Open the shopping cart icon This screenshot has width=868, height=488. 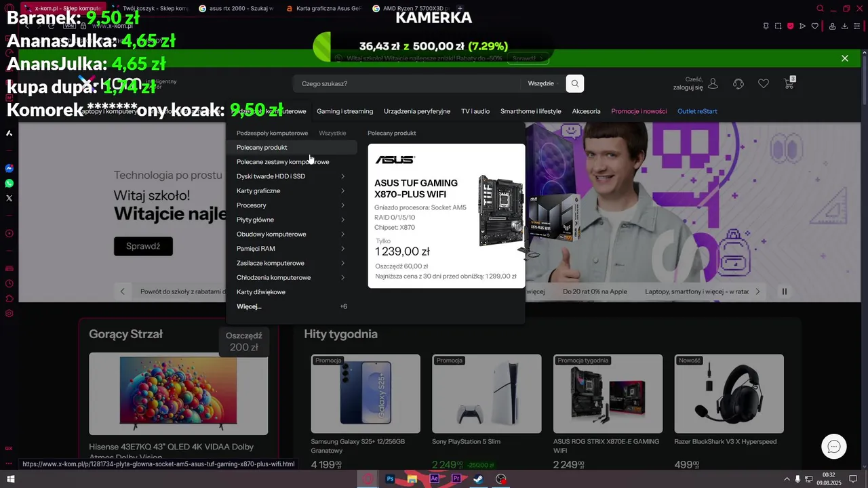(789, 83)
